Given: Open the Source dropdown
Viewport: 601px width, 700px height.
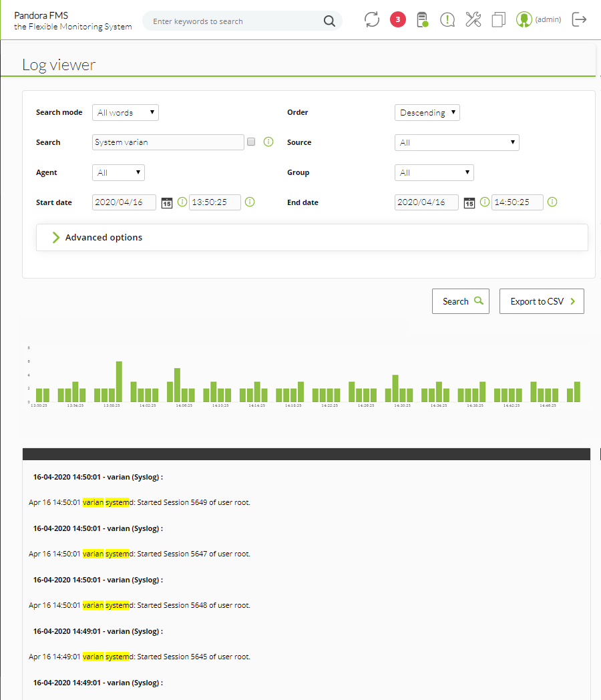Looking at the screenshot, I should 457,142.
